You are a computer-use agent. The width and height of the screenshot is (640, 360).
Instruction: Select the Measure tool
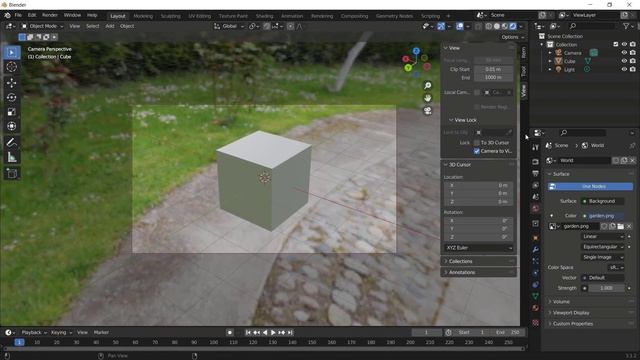(x=12, y=157)
